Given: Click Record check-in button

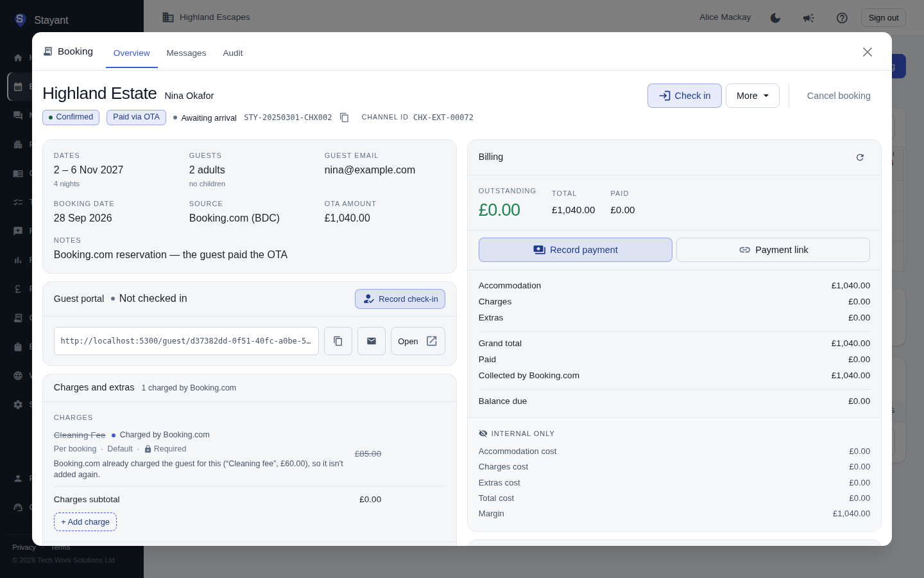Looking at the screenshot, I should click(400, 299).
